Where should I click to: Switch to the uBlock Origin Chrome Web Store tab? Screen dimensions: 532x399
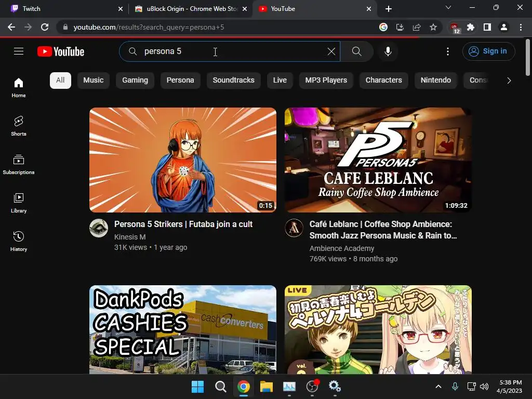pyautogui.click(x=190, y=9)
